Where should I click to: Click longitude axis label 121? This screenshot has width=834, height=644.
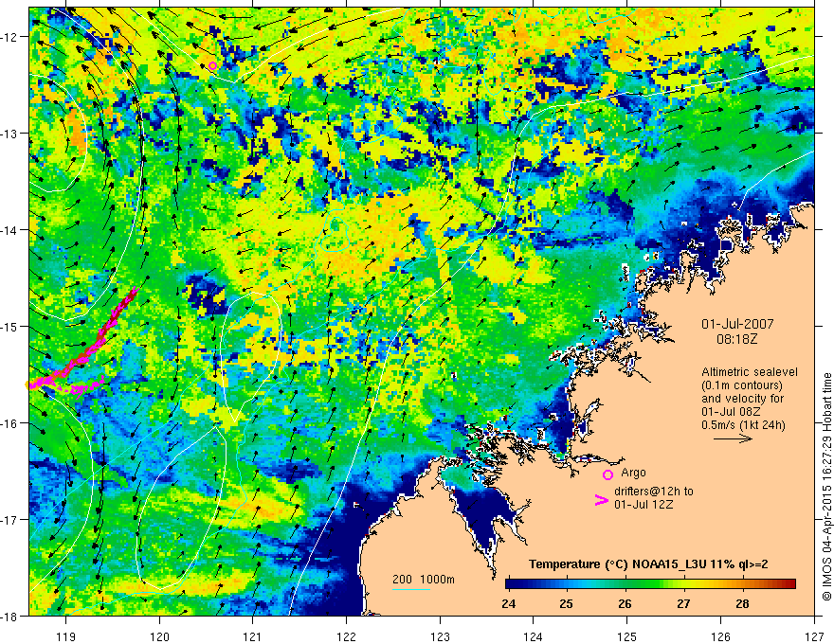pos(253,636)
